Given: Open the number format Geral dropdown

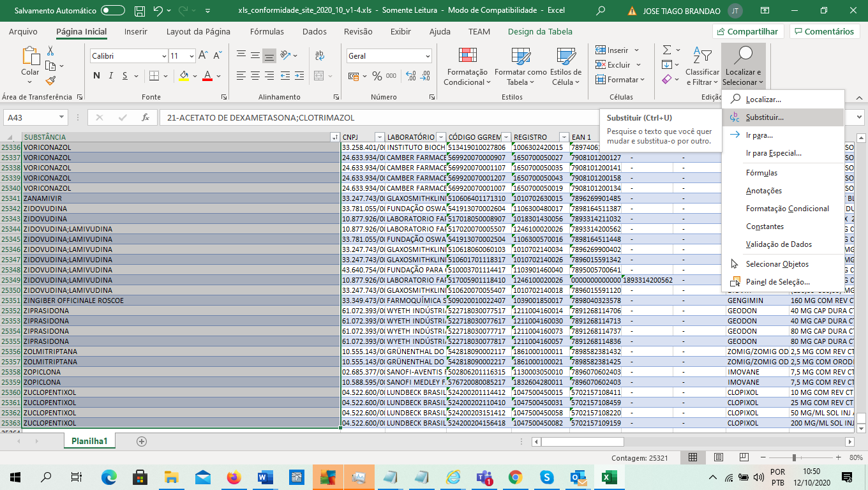Looking at the screenshot, I should (x=428, y=56).
